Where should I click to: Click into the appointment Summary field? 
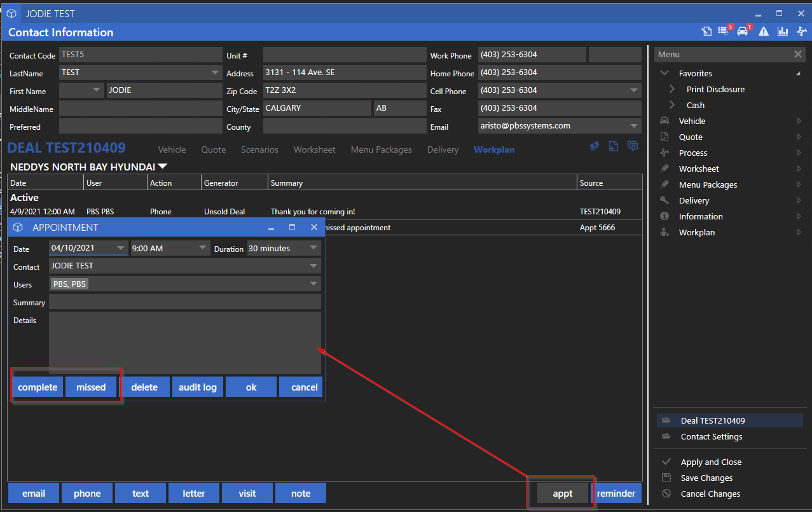tap(185, 301)
